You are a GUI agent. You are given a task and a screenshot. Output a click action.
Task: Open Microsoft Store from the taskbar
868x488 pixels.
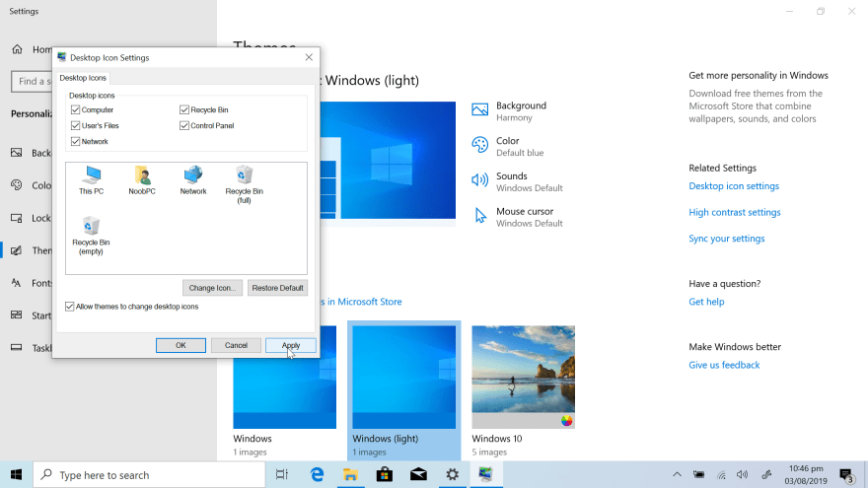click(x=384, y=475)
